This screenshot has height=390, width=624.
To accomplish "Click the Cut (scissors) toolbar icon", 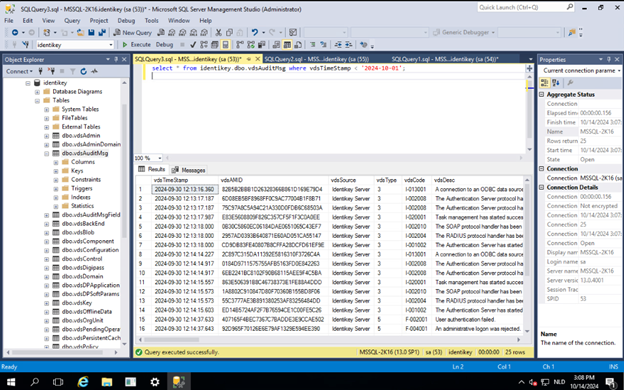I will [x=218, y=33].
